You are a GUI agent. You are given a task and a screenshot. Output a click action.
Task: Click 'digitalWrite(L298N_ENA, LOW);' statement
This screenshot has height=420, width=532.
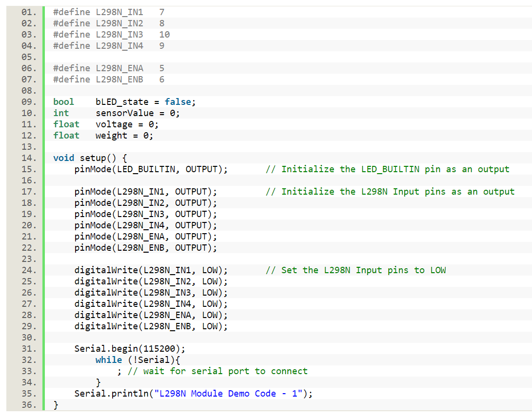(151, 315)
